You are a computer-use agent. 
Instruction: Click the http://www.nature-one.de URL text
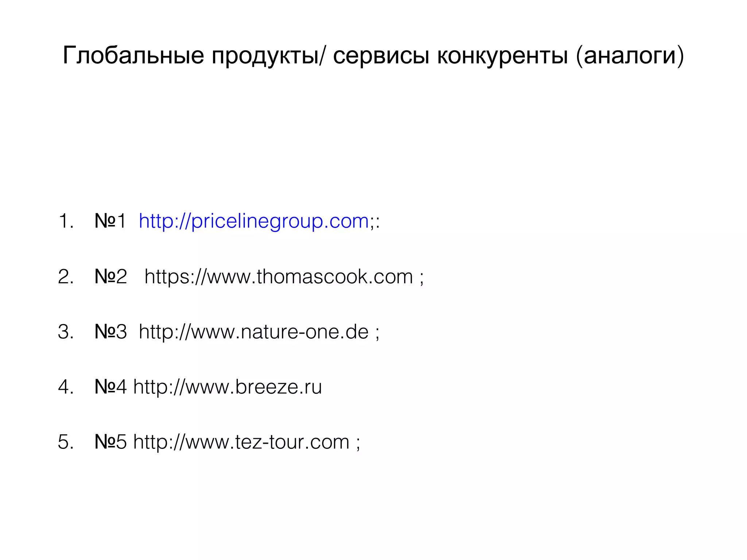pos(254,332)
